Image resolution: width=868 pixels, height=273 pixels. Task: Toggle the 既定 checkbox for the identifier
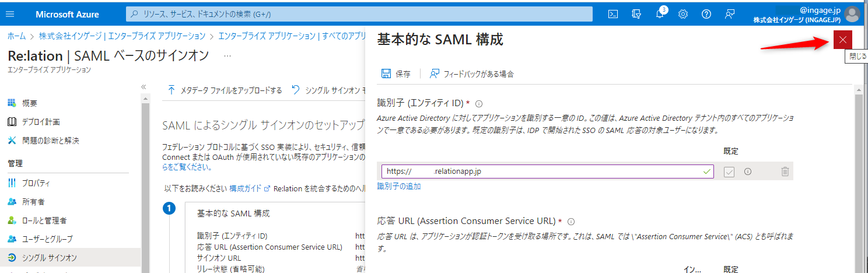click(729, 171)
